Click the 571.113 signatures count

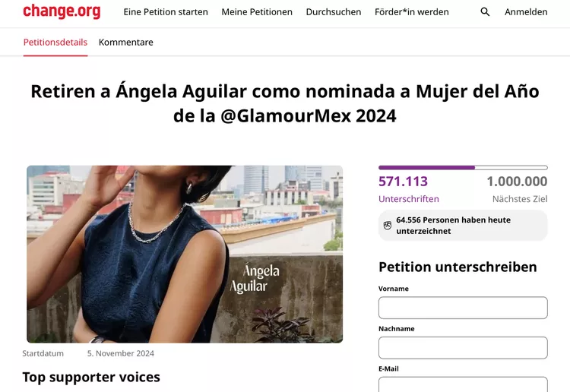(x=403, y=182)
